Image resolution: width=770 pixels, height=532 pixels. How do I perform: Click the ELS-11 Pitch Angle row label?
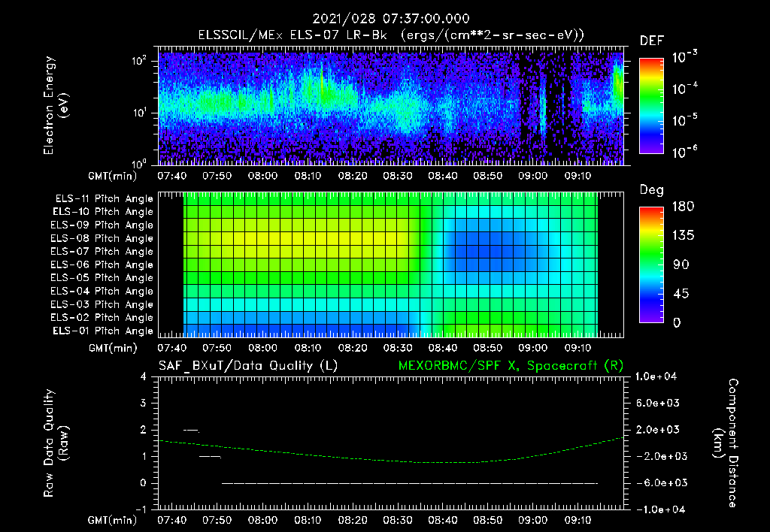click(104, 199)
